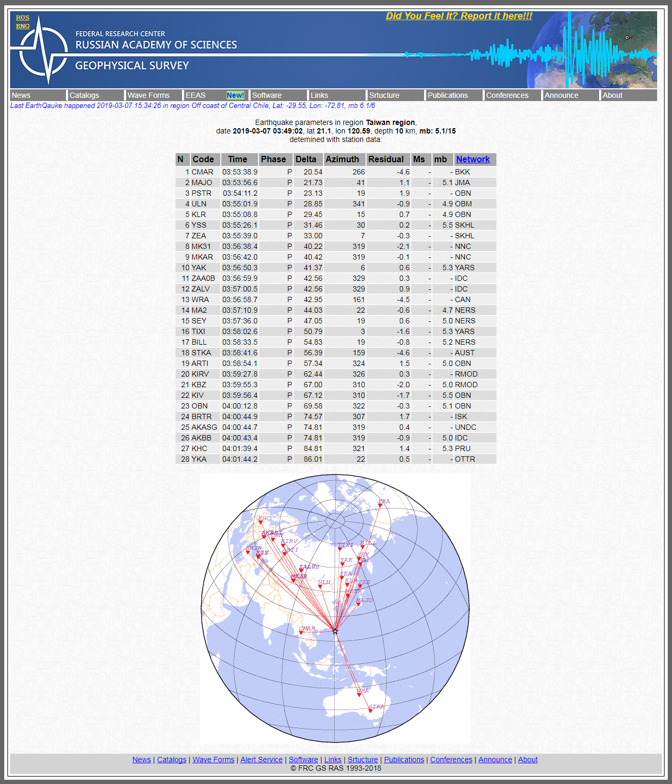Image resolution: width=672 pixels, height=784 pixels.
Task: Open footer Announce link
Action: point(495,760)
